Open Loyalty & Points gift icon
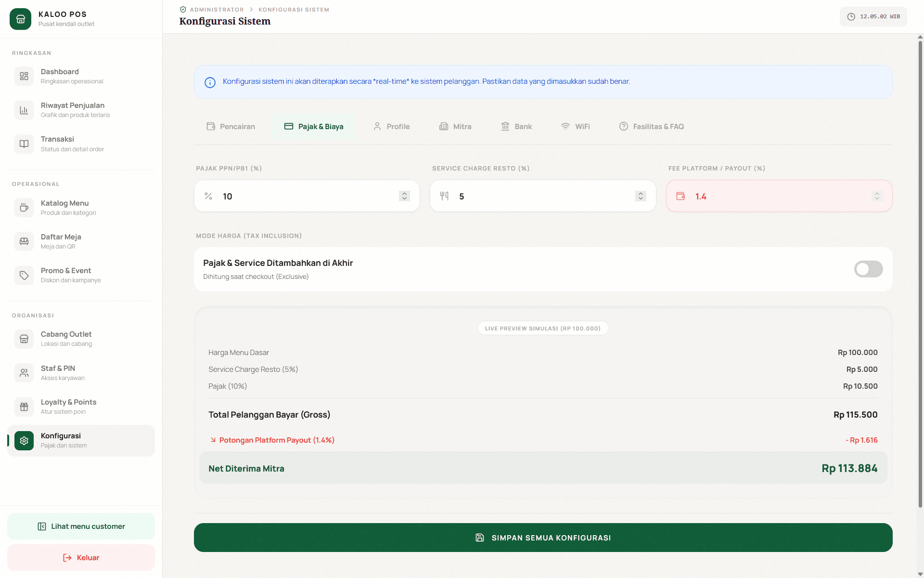 [x=24, y=407]
